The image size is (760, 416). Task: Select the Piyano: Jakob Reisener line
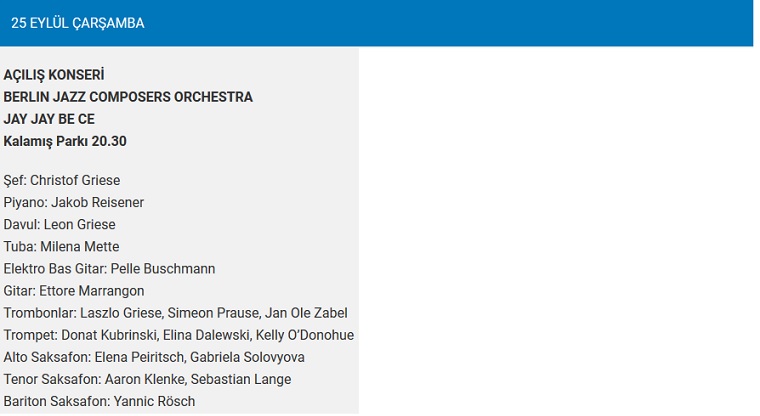tap(74, 203)
